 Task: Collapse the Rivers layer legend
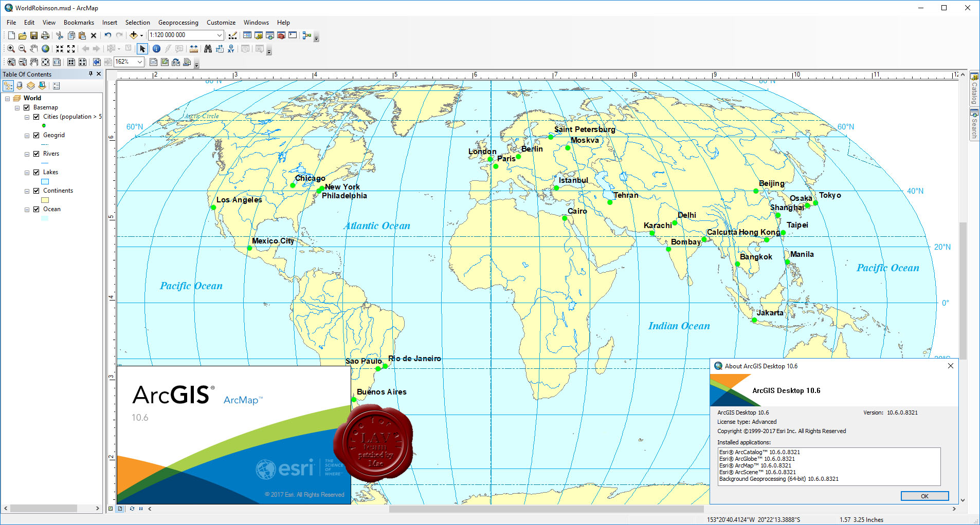pyautogui.click(x=27, y=154)
